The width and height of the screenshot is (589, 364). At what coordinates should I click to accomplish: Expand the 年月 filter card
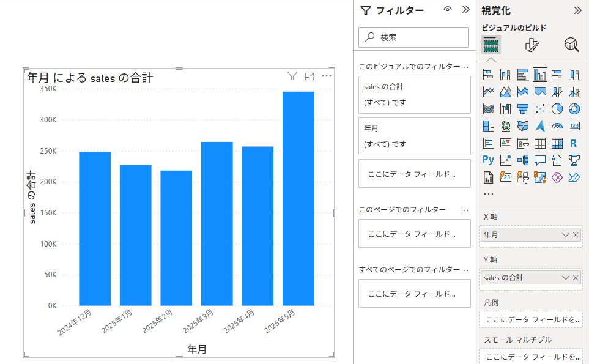point(414,136)
